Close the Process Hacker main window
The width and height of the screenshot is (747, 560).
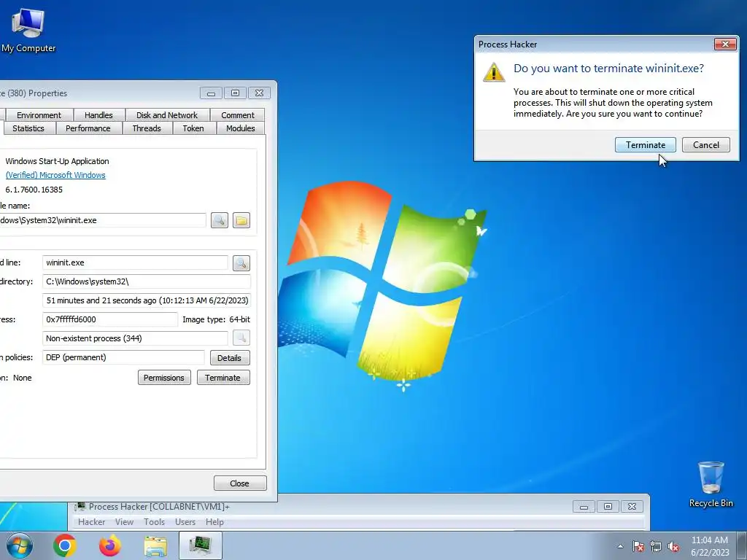[x=632, y=506]
